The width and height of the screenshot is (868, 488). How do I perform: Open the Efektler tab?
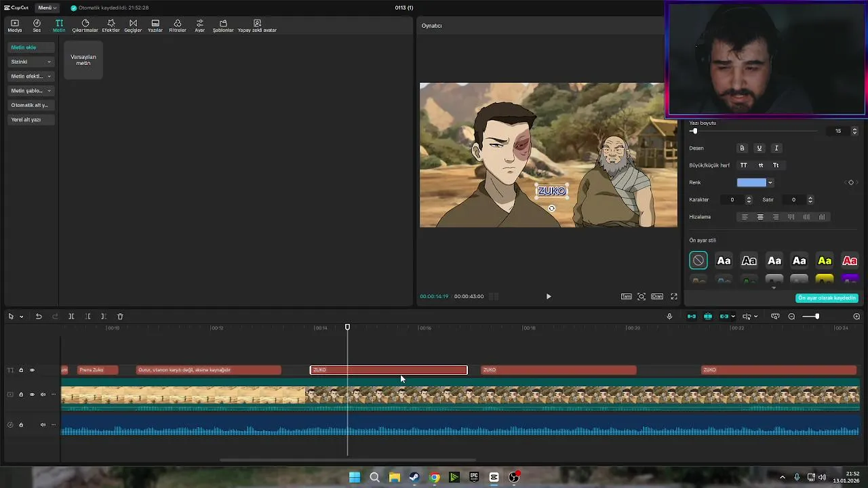click(x=111, y=26)
